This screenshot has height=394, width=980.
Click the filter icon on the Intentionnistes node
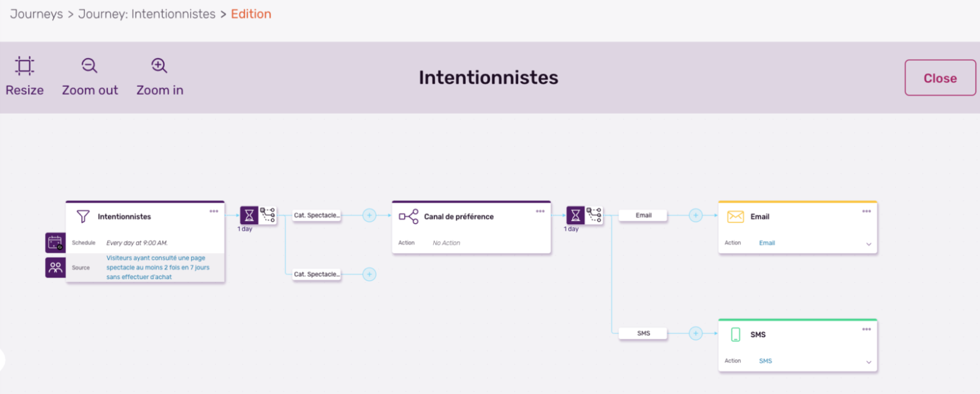83,216
